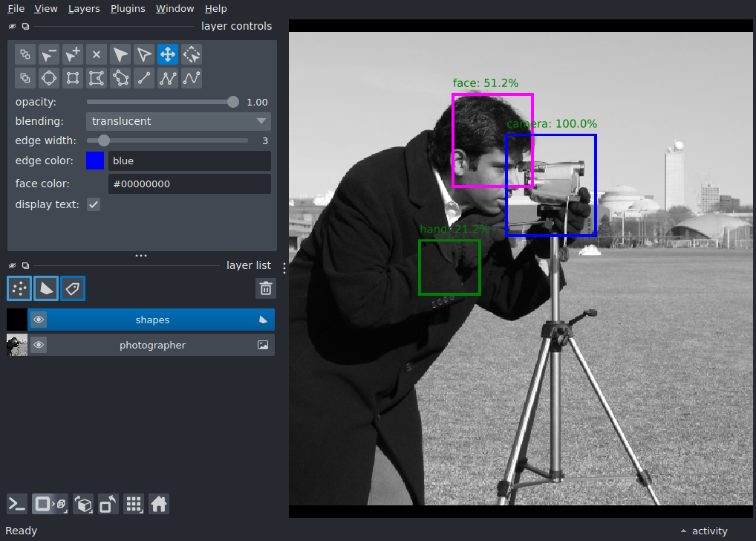756x541 pixels.
Task: Click the blue edge color swatch
Action: point(95,161)
